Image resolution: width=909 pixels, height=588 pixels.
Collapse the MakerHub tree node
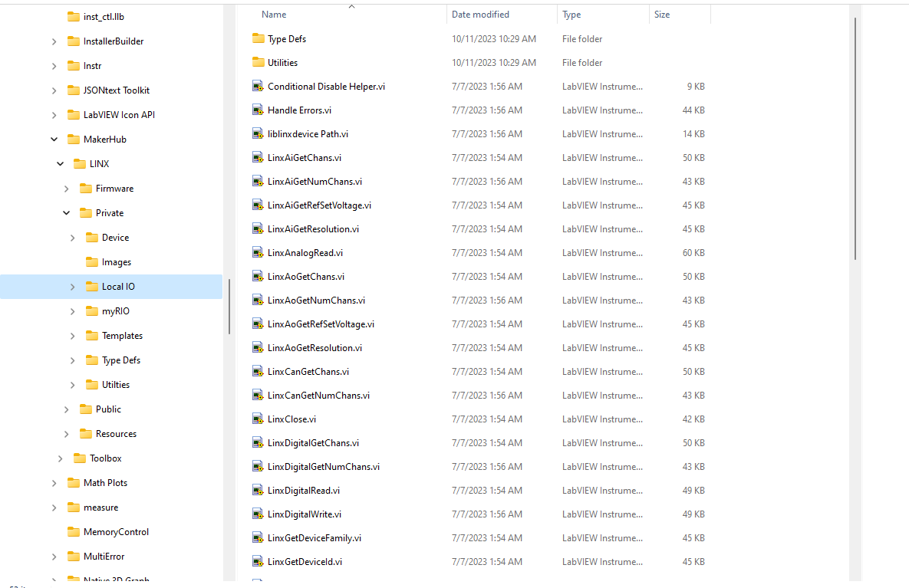pos(54,140)
